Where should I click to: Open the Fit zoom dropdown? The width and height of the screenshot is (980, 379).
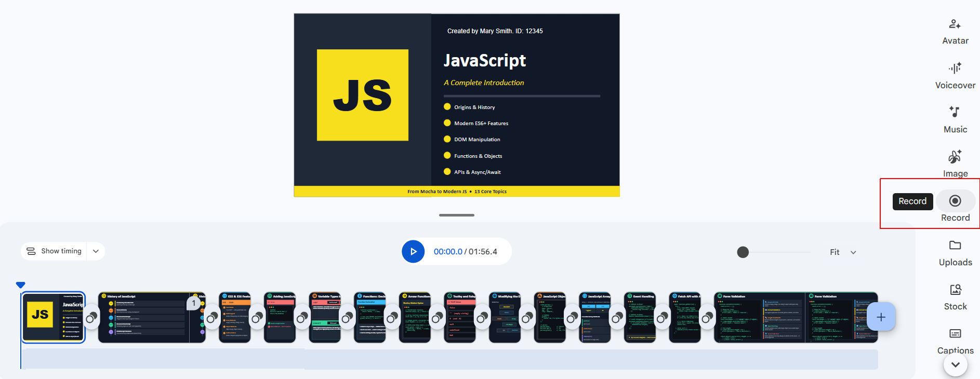click(842, 252)
